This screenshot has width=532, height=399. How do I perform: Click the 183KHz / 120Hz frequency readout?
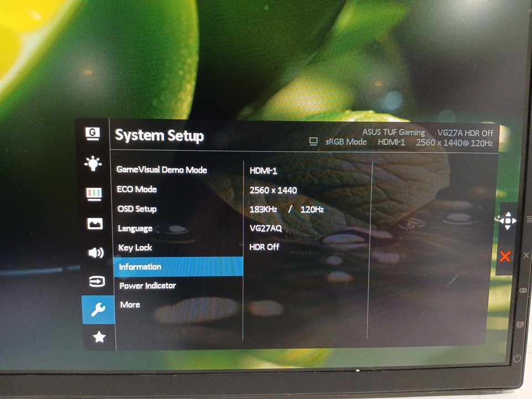pos(287,209)
